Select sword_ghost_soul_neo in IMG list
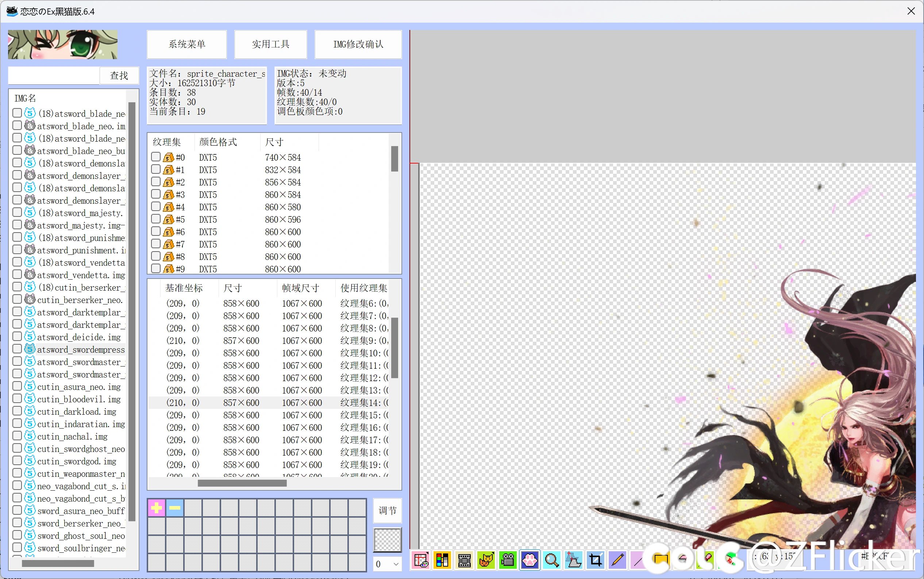This screenshot has width=924, height=579. point(81,536)
